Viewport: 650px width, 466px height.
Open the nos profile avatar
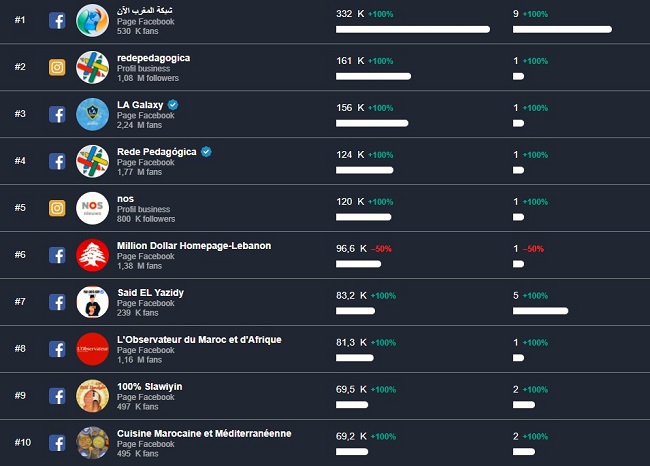coord(93,208)
